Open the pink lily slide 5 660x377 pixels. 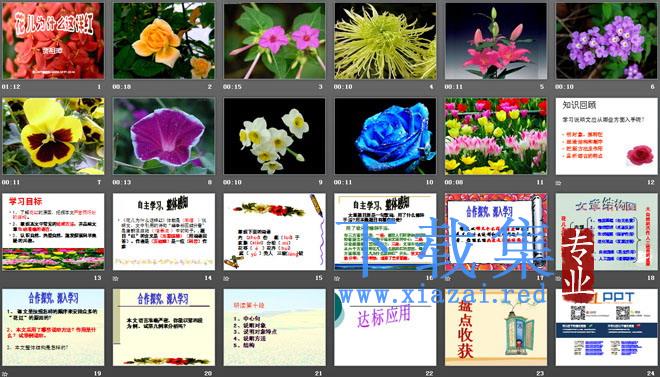(x=496, y=41)
